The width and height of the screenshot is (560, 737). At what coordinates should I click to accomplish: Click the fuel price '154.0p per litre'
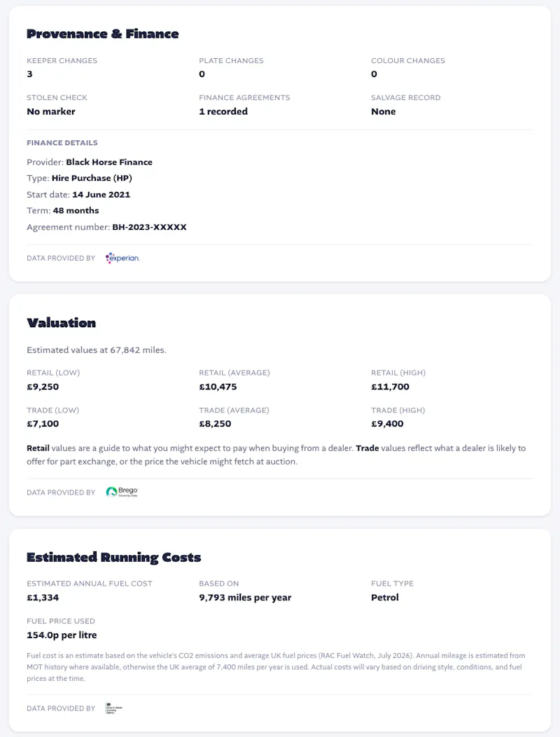click(x=62, y=635)
